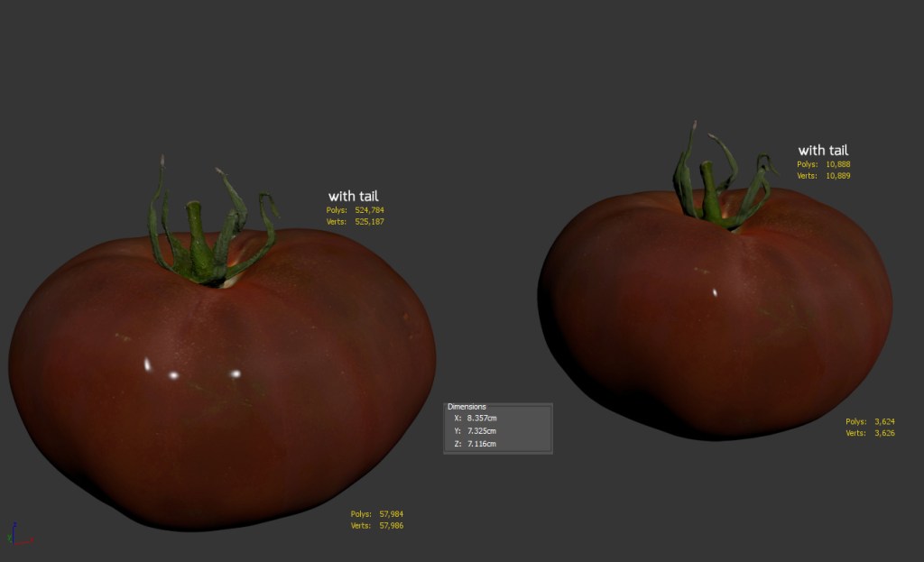Click the X dimension value 8.357cm
The width and height of the screenshot is (924, 562).
pyautogui.click(x=482, y=419)
